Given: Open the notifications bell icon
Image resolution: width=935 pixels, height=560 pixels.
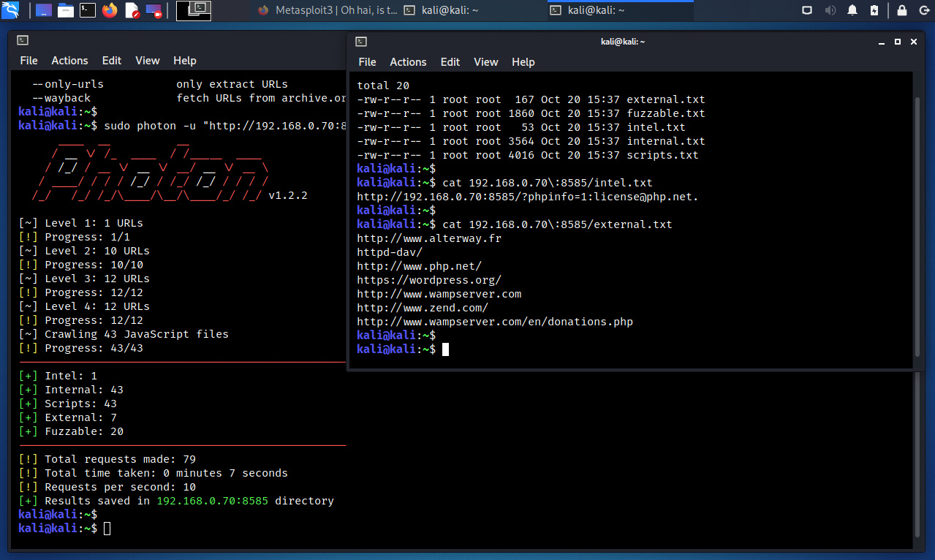Looking at the screenshot, I should (x=852, y=10).
